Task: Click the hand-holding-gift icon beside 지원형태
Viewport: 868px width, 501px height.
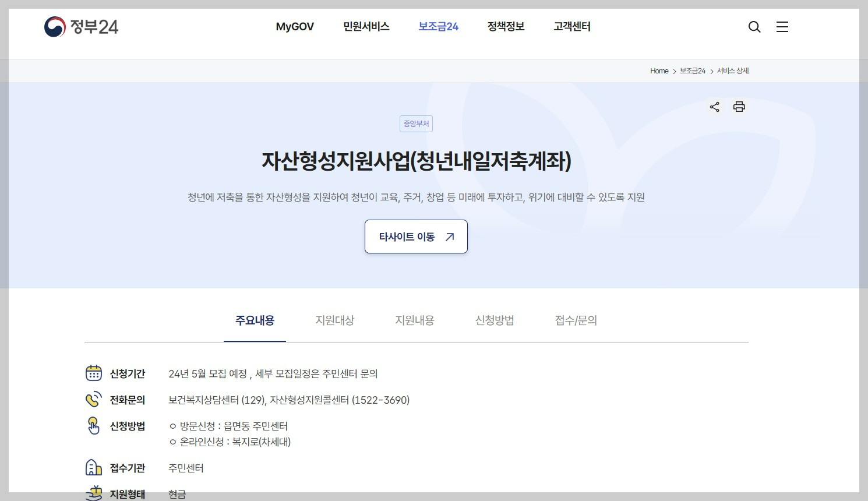Action: tap(94, 493)
